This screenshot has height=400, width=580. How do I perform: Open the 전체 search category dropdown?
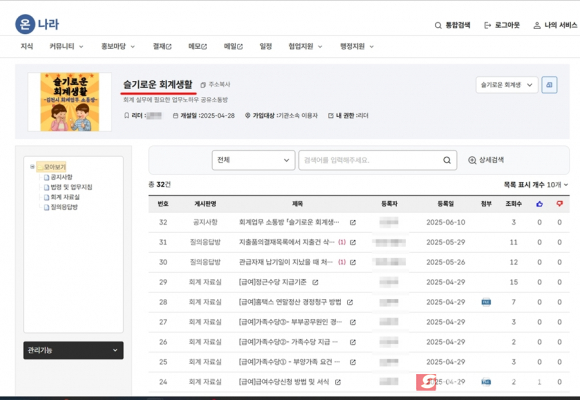[253, 160]
